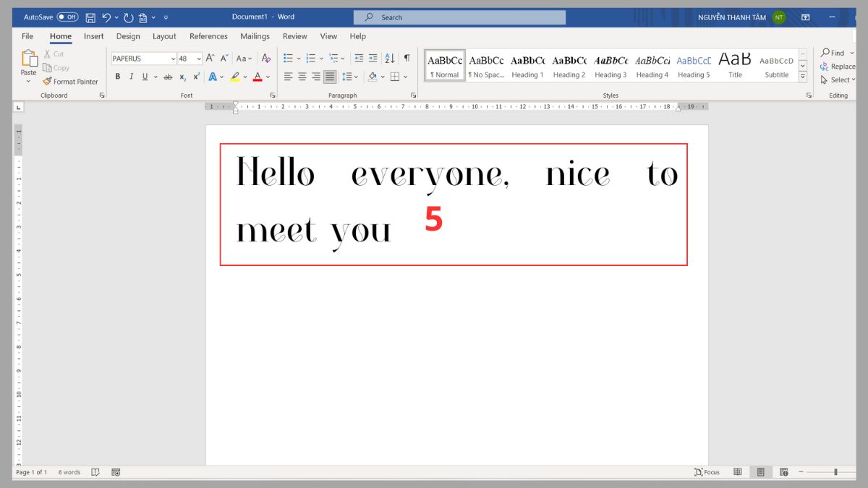The height and width of the screenshot is (488, 868).
Task: Toggle numbered list
Action: 310,58
